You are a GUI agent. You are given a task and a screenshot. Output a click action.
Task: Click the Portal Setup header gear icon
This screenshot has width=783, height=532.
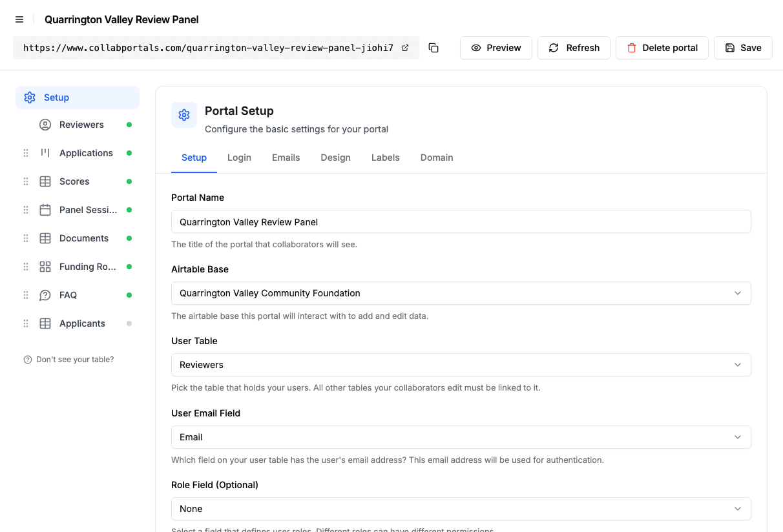184,115
